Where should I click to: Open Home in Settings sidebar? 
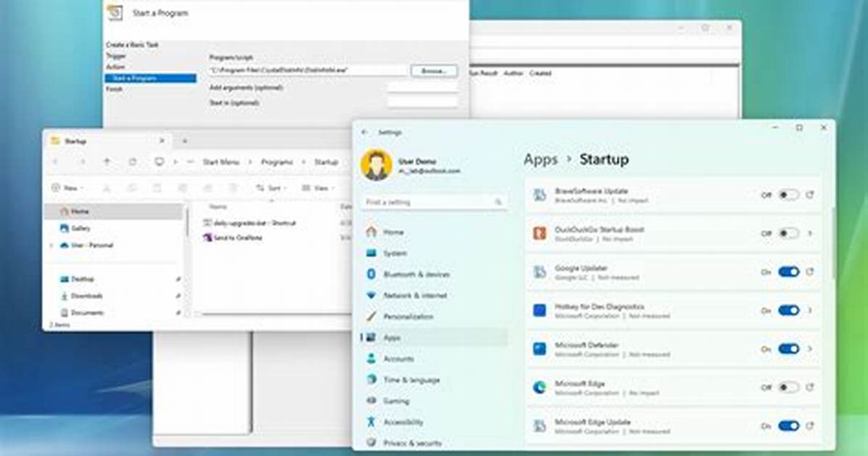433,232
